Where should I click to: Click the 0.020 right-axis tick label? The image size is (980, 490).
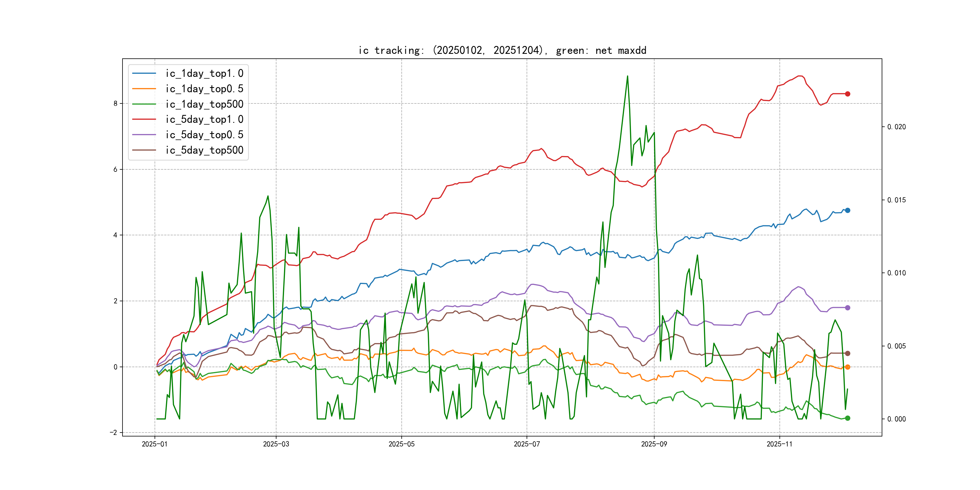[x=896, y=127]
